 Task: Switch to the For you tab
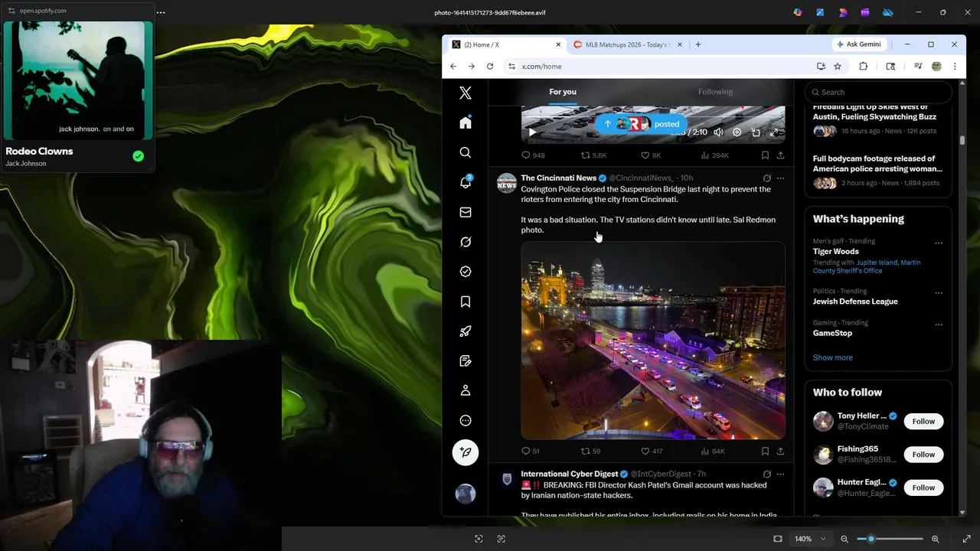[563, 92]
